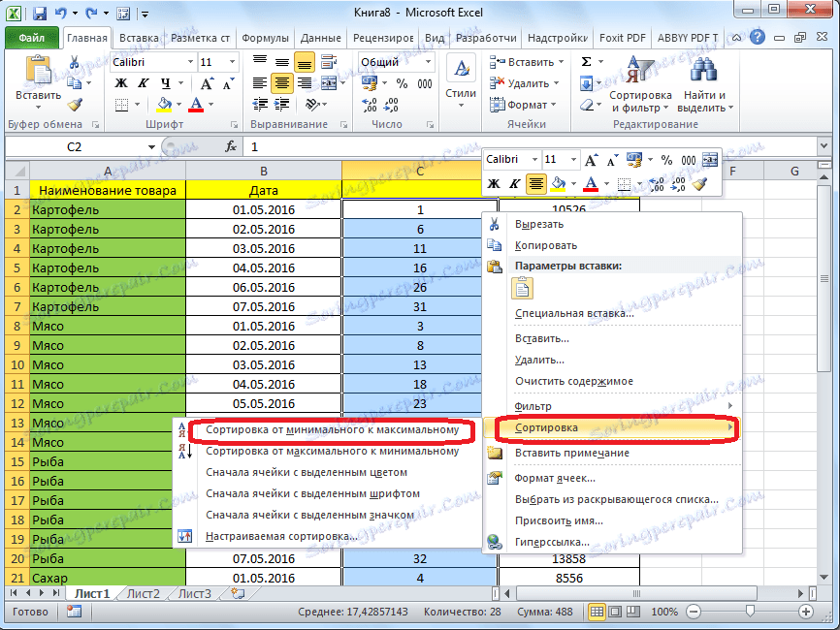Click the Save icon in the quick access toolbar
Viewport: 840px width, 630px height.
click(x=41, y=15)
